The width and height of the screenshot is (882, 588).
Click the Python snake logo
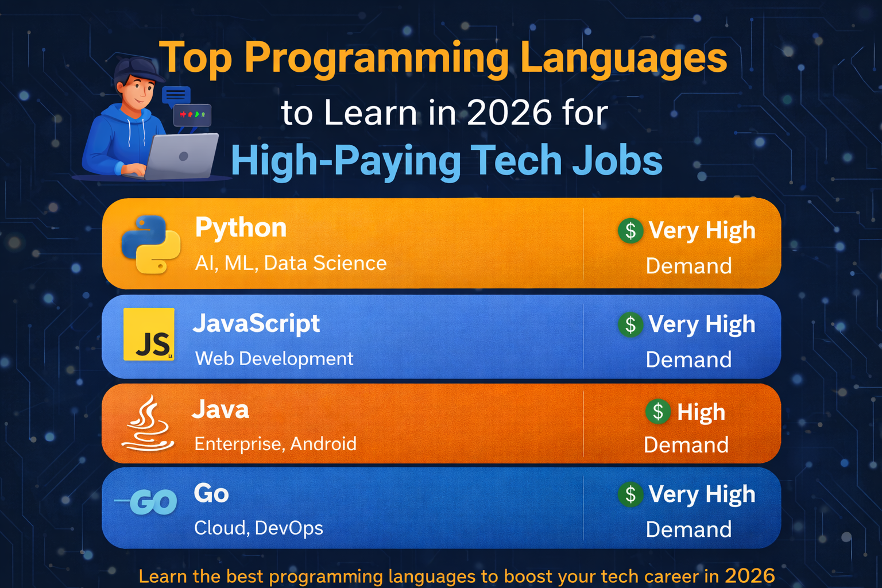pos(151,245)
